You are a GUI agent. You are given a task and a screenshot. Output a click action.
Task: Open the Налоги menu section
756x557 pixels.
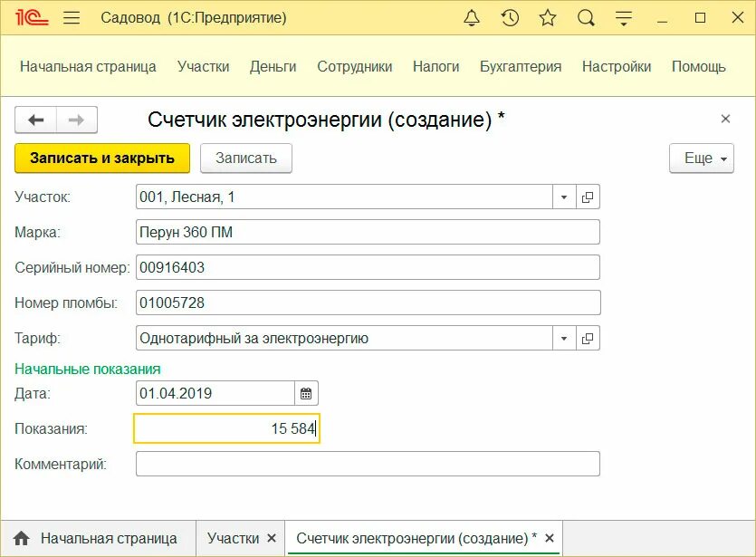click(435, 65)
